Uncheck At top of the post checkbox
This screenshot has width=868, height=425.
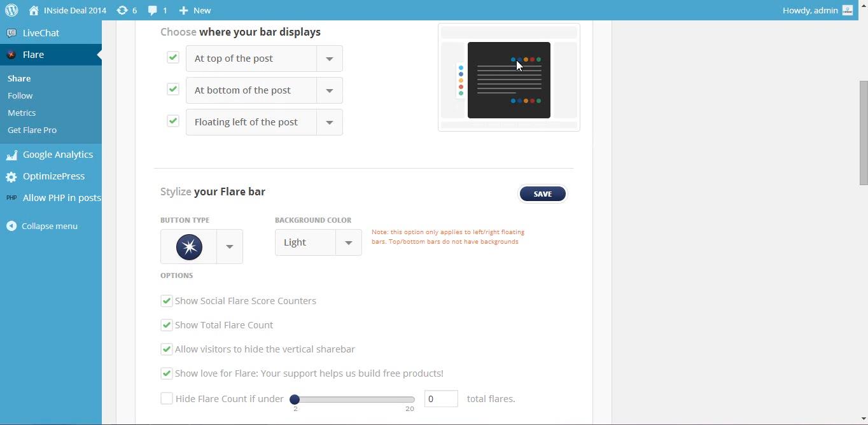point(172,57)
